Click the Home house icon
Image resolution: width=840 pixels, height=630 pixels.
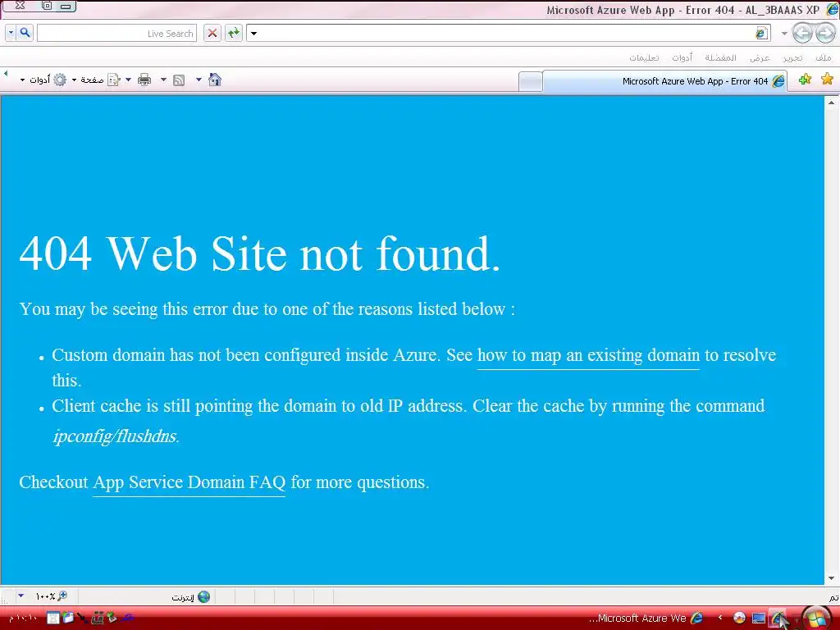tap(215, 80)
